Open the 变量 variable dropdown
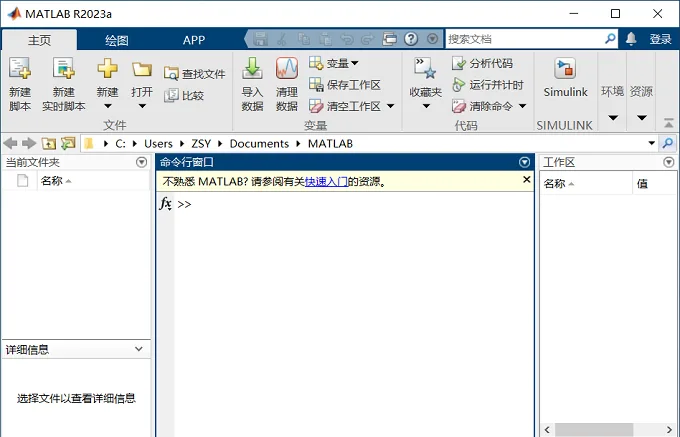The image size is (680, 437). click(334, 63)
